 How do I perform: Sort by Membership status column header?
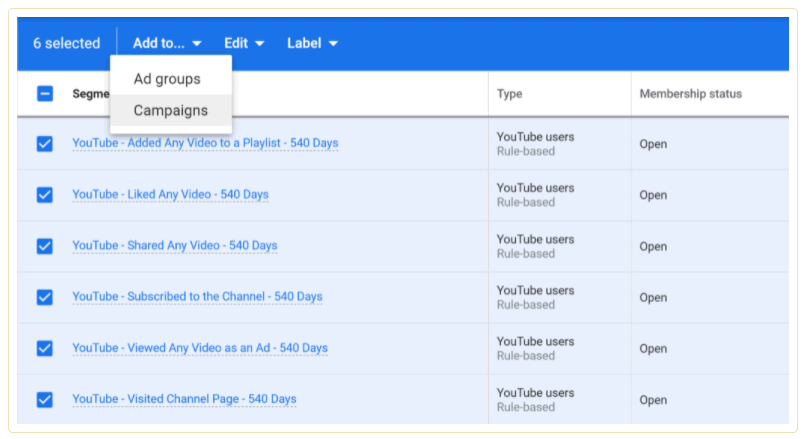click(690, 94)
